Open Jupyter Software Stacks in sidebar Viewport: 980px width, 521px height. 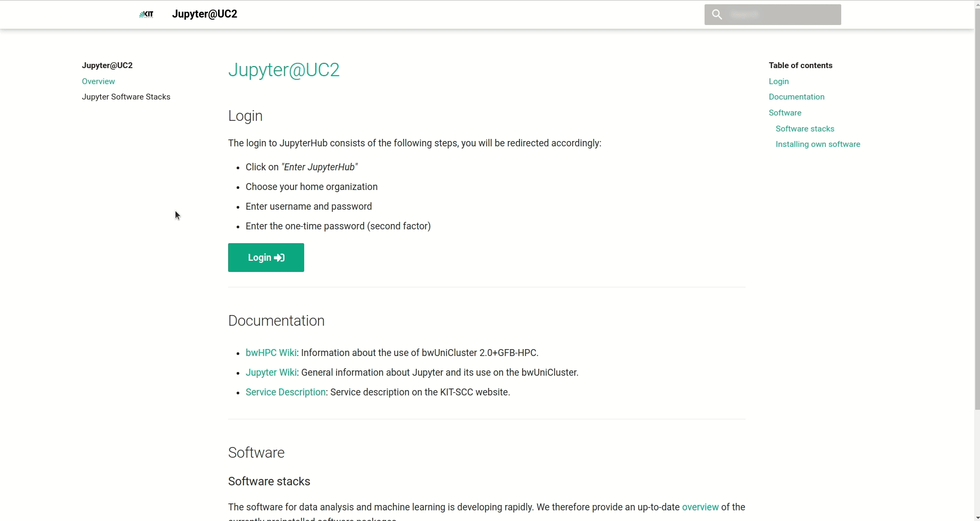tap(126, 97)
